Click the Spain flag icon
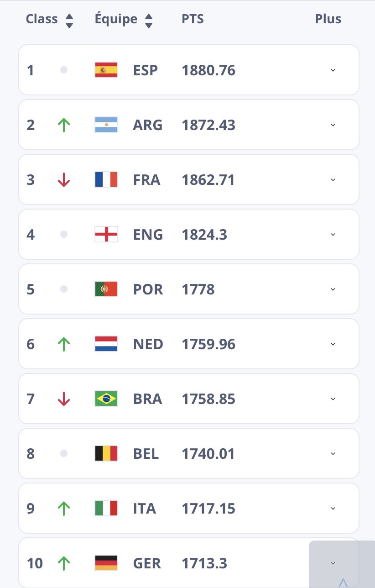Viewport: 375px width, 588px height. coord(106,70)
